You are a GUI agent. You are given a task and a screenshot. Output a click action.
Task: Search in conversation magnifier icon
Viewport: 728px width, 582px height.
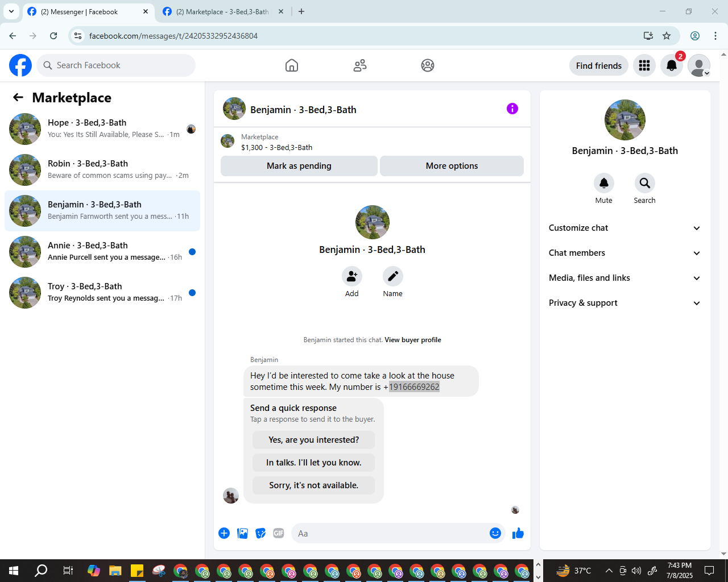coord(645,183)
